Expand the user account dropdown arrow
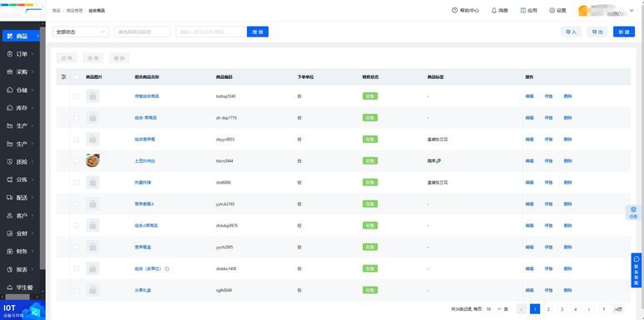The width and height of the screenshot is (644, 320). coord(632,11)
